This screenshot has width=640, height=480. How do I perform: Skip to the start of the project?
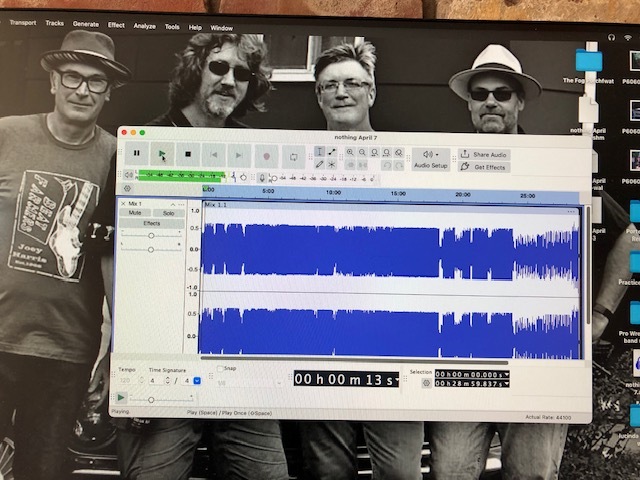213,155
